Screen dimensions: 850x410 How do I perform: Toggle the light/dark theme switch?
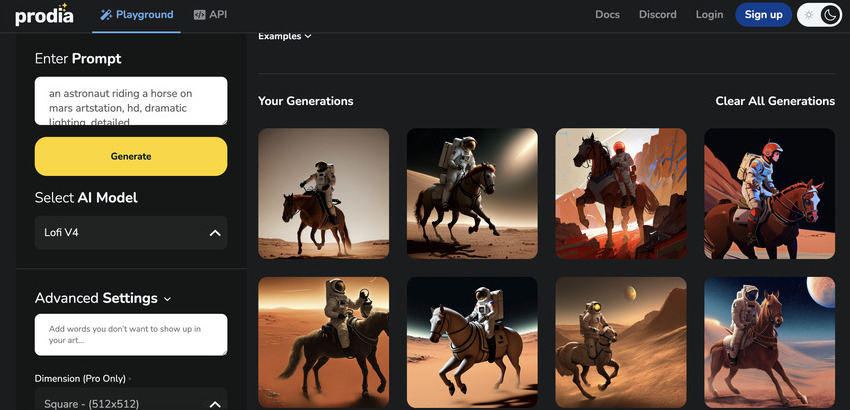point(820,15)
